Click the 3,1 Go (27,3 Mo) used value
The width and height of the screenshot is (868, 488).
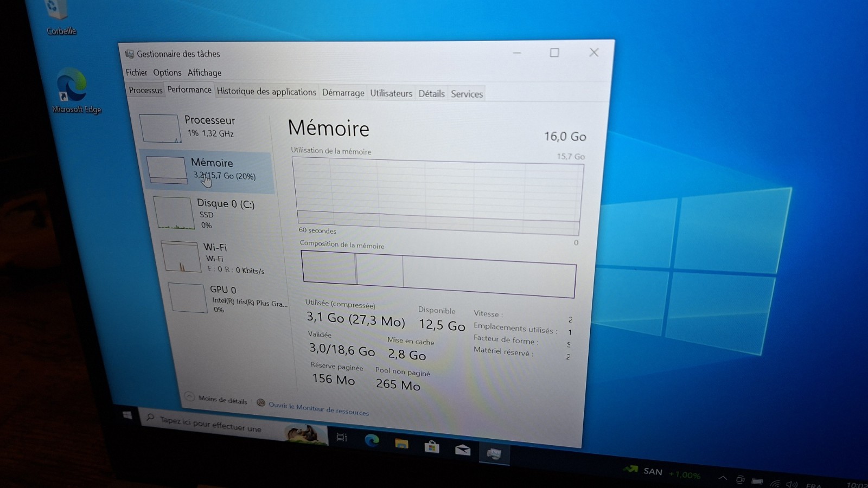pyautogui.click(x=355, y=319)
